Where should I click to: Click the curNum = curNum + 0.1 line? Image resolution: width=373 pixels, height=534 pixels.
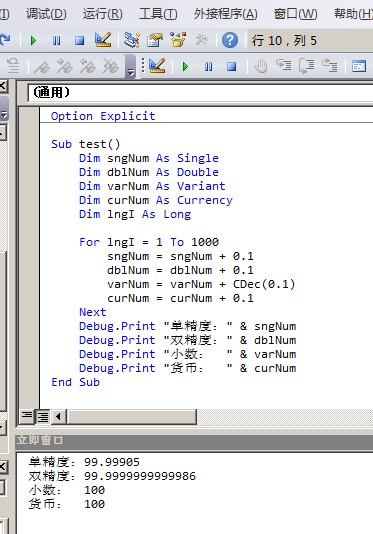(181, 298)
